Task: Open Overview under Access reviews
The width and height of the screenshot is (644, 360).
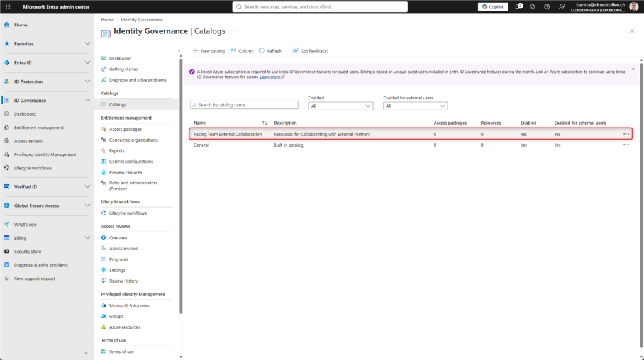Action: click(x=118, y=238)
